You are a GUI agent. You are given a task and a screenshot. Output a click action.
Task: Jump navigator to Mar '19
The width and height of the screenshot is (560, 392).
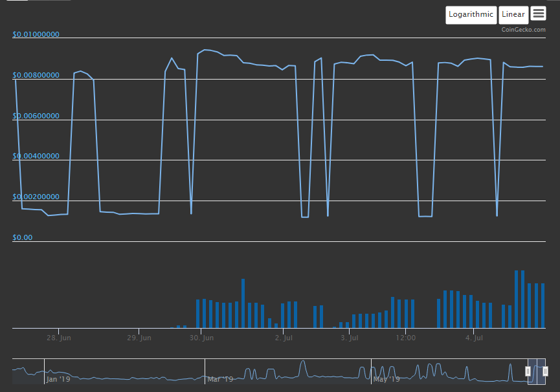220,379
